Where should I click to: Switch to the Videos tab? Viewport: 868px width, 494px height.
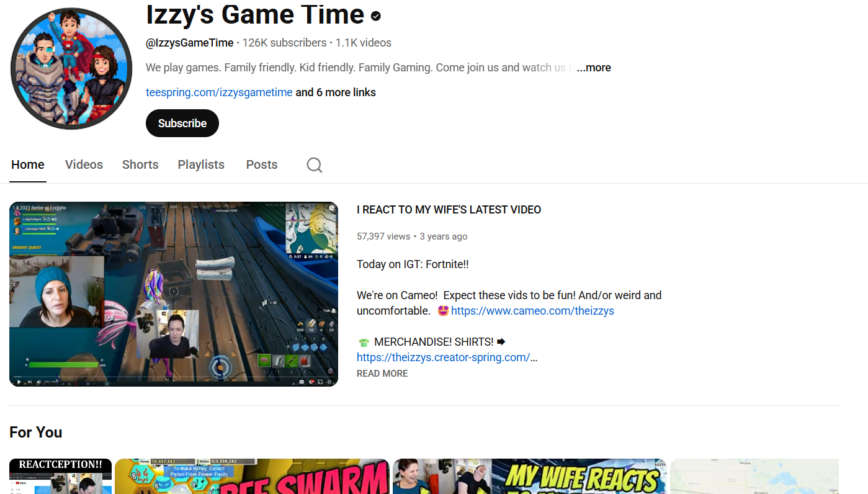[x=84, y=164]
